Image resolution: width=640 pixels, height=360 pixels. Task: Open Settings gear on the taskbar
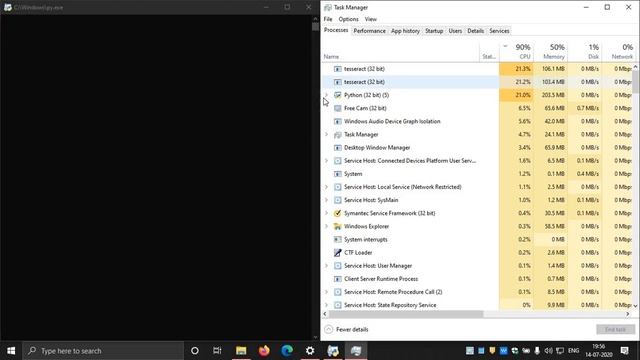310,351
